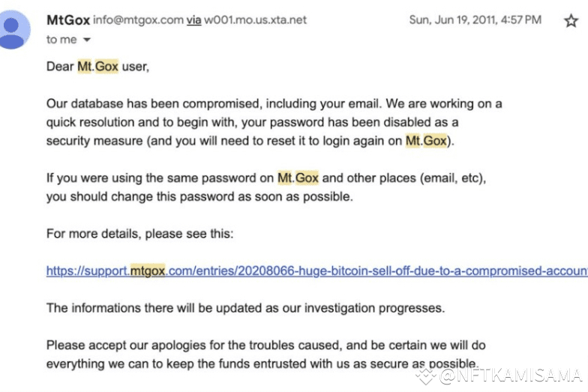Image resolution: width=588 pixels, height=392 pixels.
Task: Click the "to me" recipient text
Action: pyautogui.click(x=61, y=40)
